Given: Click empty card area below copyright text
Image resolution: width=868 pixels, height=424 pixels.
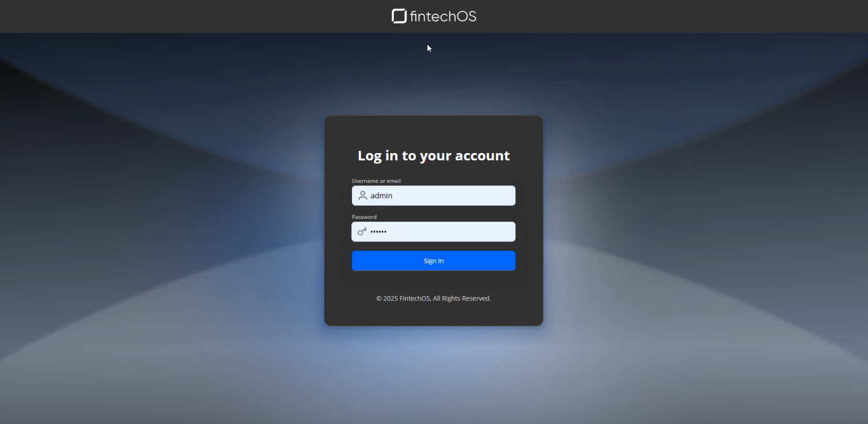Looking at the screenshot, I should pos(434,314).
